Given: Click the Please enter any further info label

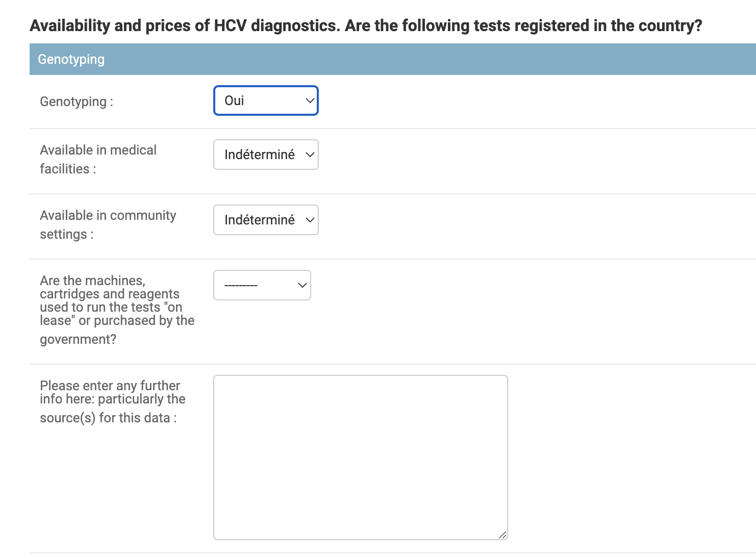Looking at the screenshot, I should 113,401.
